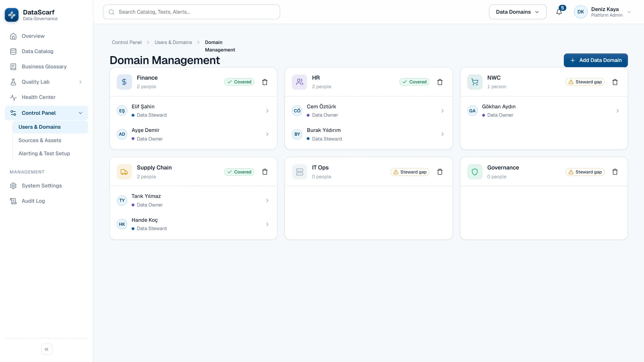This screenshot has height=362, width=644.
Task: Click the Supply Chain truck icon
Action: pyautogui.click(x=124, y=172)
